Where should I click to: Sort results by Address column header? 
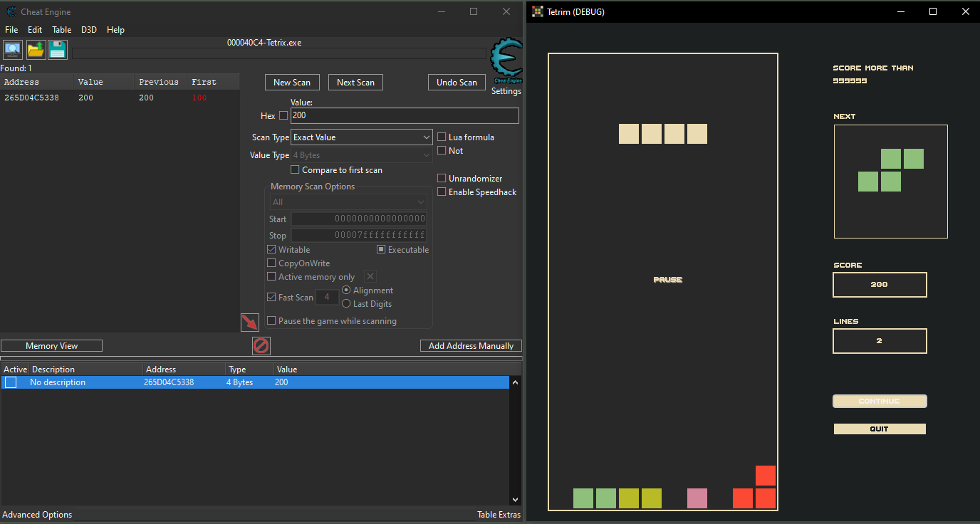(x=36, y=82)
